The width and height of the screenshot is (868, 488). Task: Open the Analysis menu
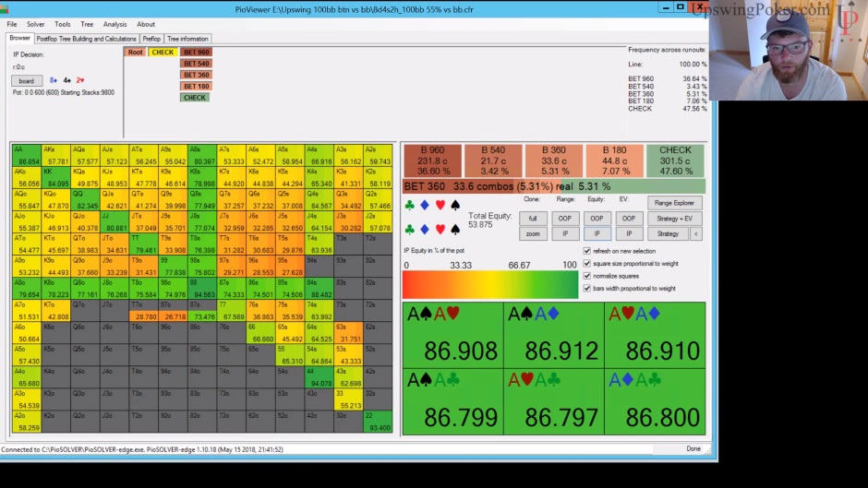(x=115, y=24)
